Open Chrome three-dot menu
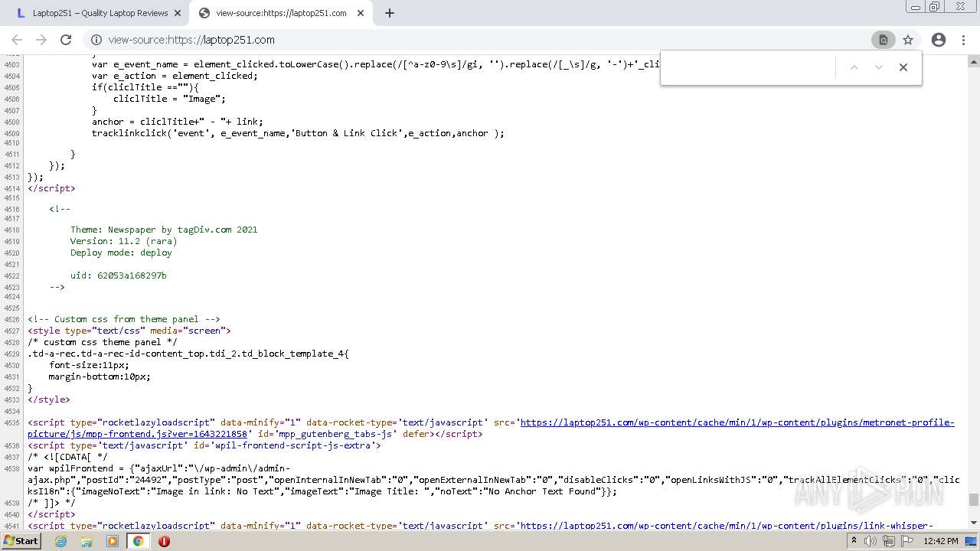Screen dimensions: 980x551 click(964, 40)
